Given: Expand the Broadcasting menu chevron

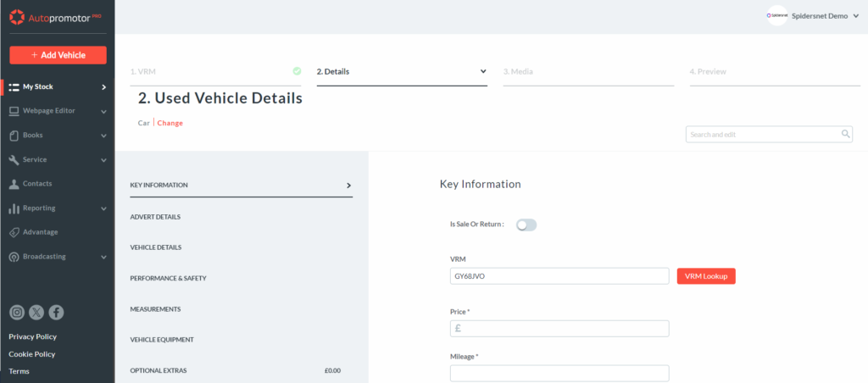Looking at the screenshot, I should (103, 257).
